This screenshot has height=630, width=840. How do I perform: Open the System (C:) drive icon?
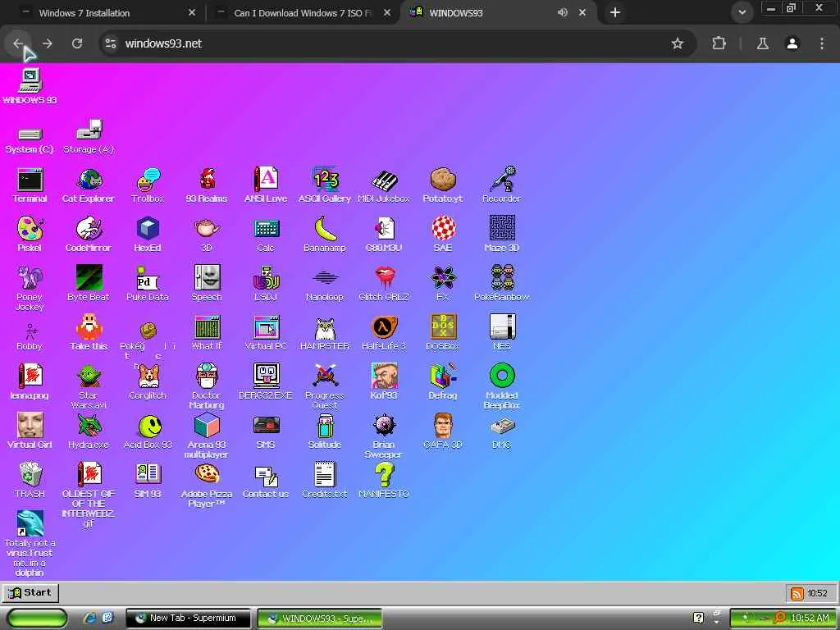coord(30,140)
